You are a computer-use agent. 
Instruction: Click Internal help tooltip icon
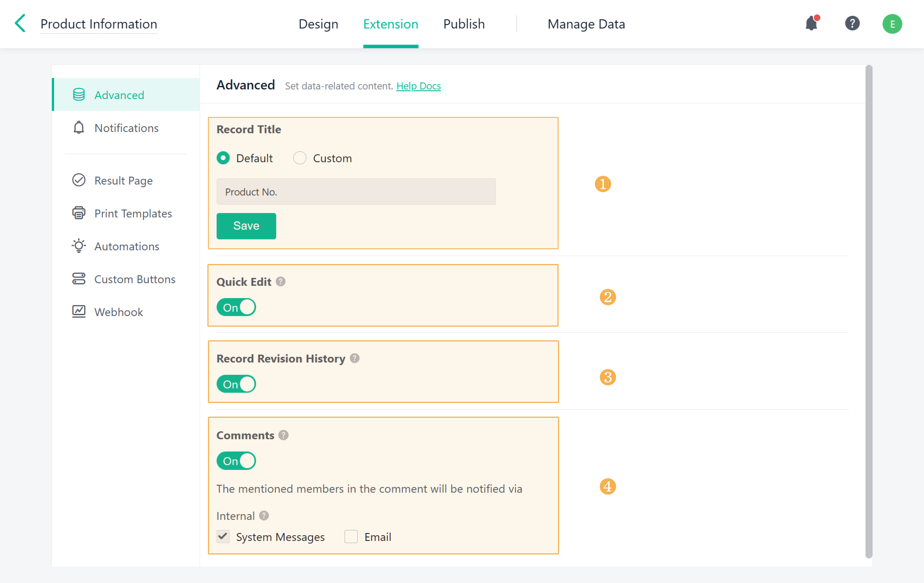(x=264, y=515)
